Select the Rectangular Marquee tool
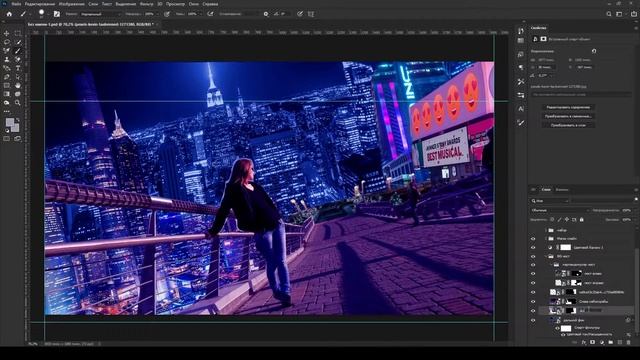 tap(18, 33)
